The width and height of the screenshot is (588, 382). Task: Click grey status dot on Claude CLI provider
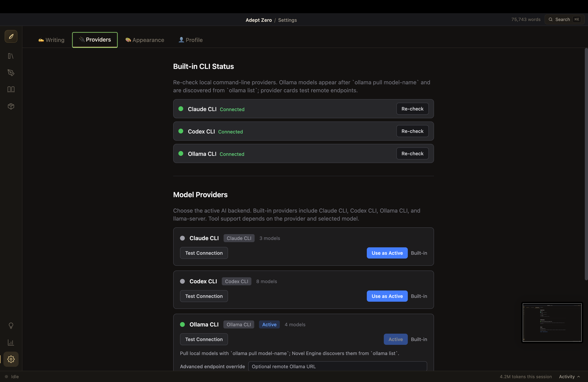182,238
